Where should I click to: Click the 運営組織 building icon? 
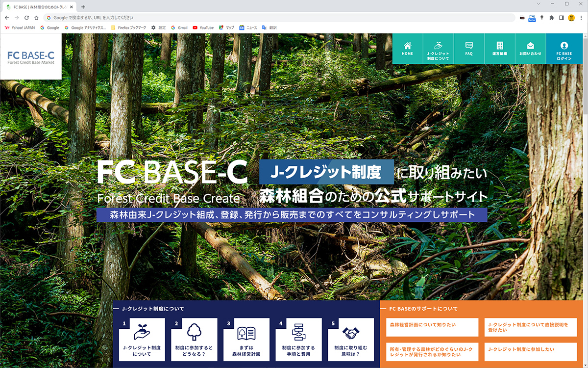click(499, 45)
